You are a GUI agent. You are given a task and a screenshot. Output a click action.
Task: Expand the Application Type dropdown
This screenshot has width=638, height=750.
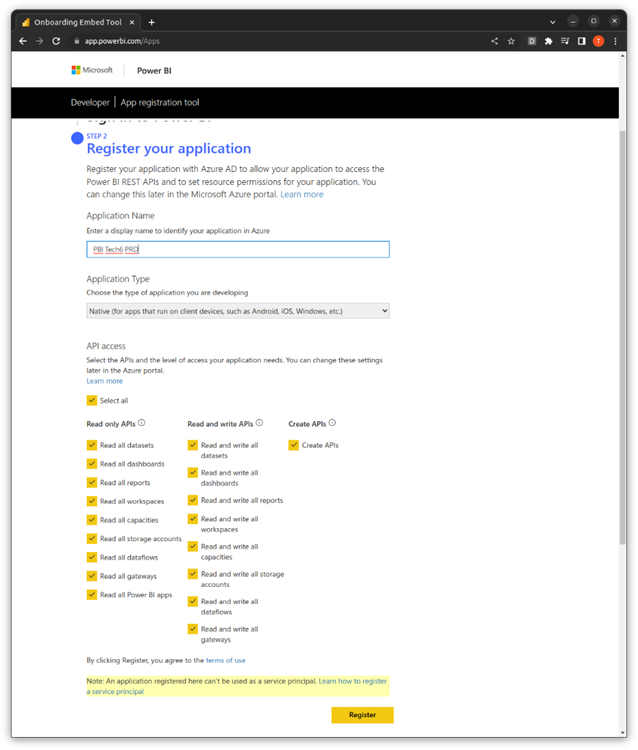click(238, 311)
